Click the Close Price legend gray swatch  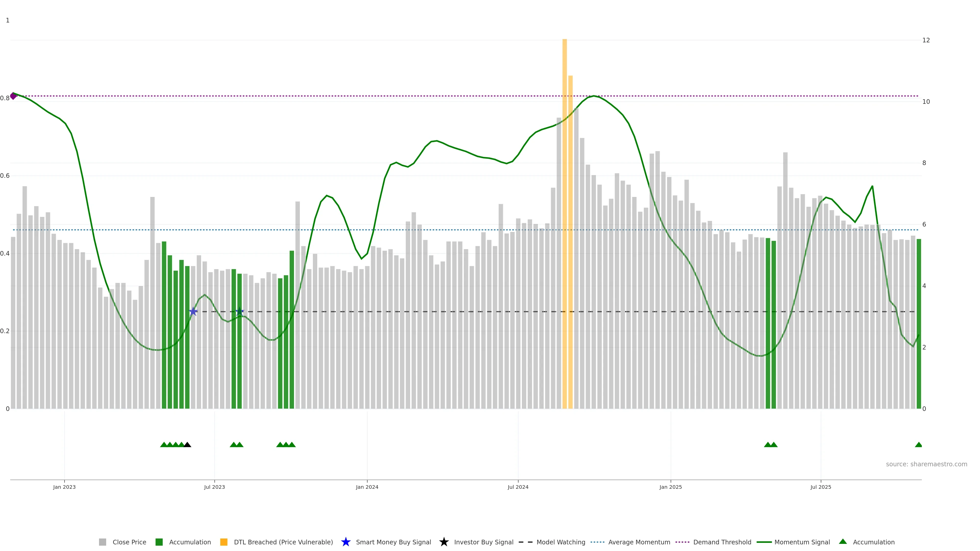coord(103,542)
